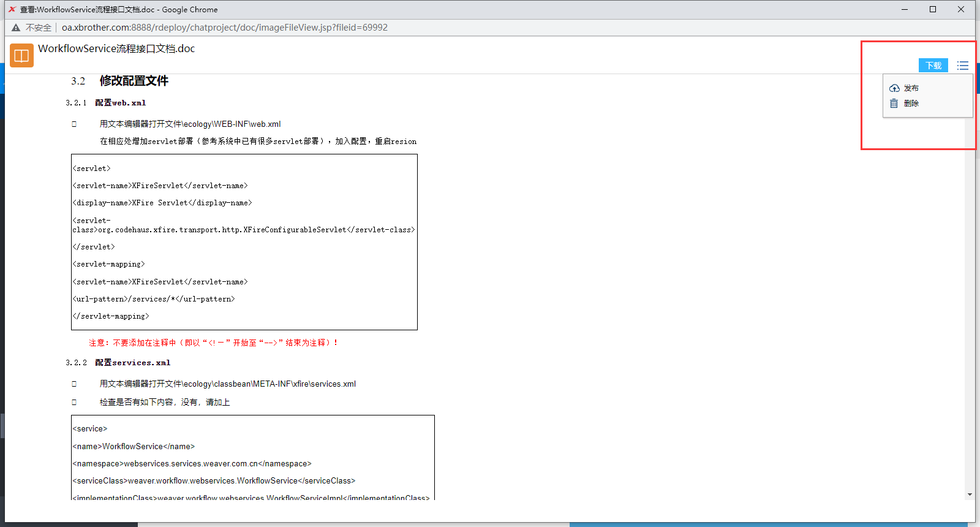This screenshot has height=527, width=980.
Task: Choose 删除 from the dropdown menu
Action: pos(911,104)
